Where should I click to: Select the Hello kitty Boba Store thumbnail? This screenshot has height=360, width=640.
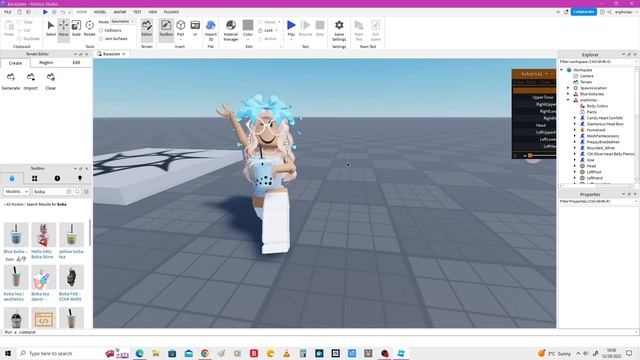click(x=44, y=235)
